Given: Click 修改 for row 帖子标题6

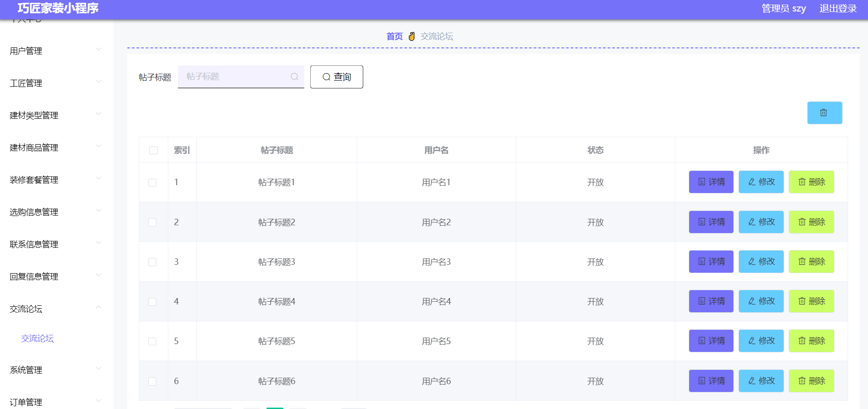Looking at the screenshot, I should (x=761, y=381).
